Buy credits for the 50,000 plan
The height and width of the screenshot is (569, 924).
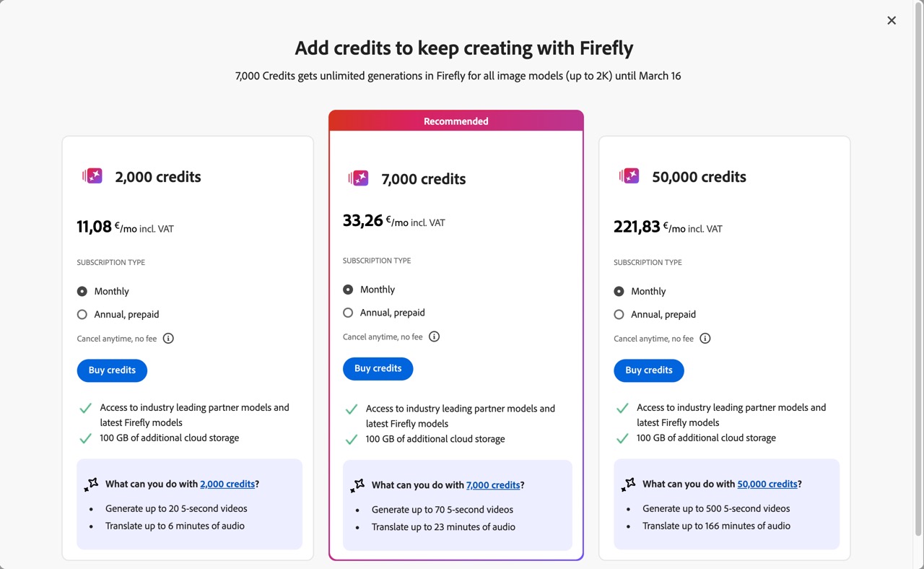click(x=648, y=370)
